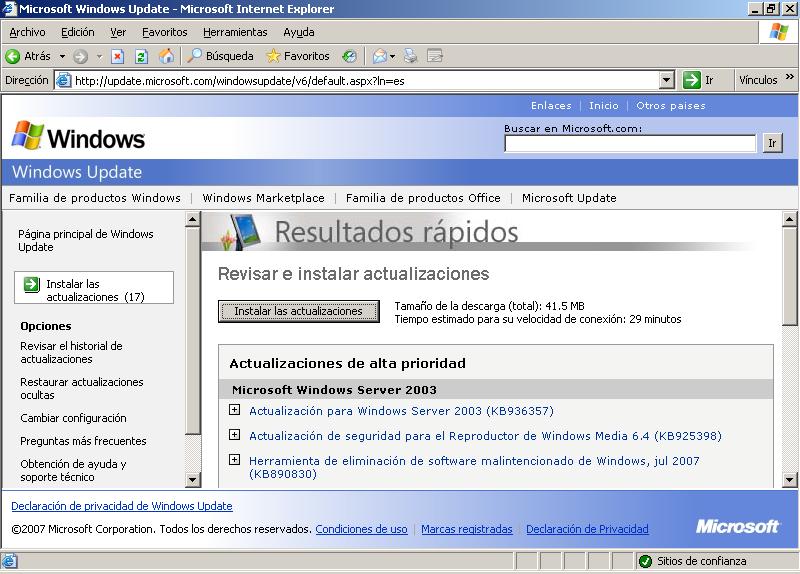Open the address bar dropdown arrow

pyautogui.click(x=667, y=80)
